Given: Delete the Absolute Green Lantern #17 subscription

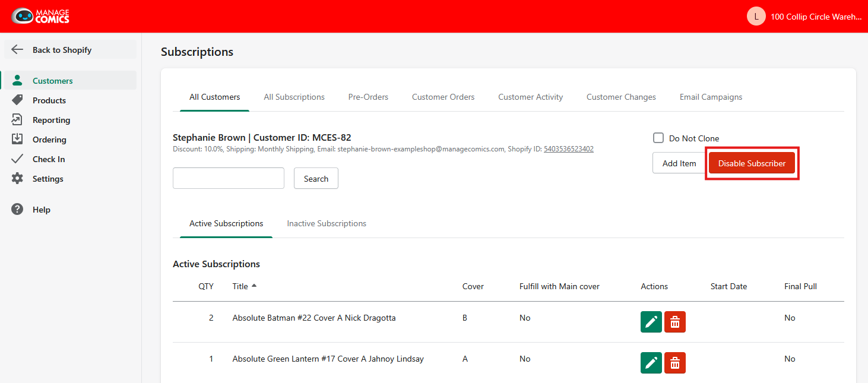Looking at the screenshot, I should (675, 363).
